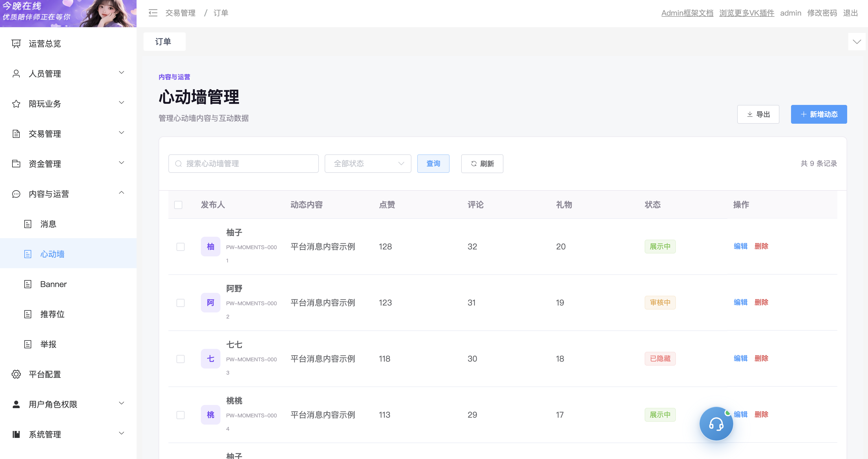Toggle the select-all checkbox in table header
This screenshot has width=868, height=459.
[x=178, y=205]
